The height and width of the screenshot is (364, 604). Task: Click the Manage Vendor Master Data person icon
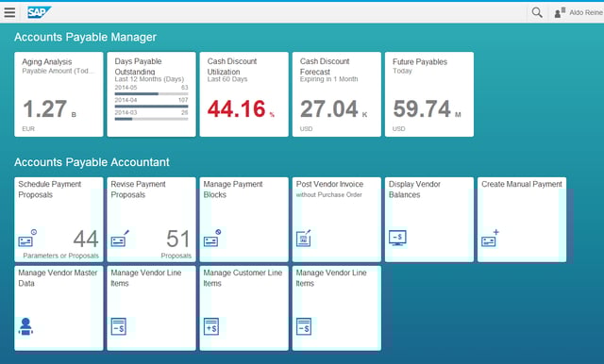pyautogui.click(x=25, y=326)
